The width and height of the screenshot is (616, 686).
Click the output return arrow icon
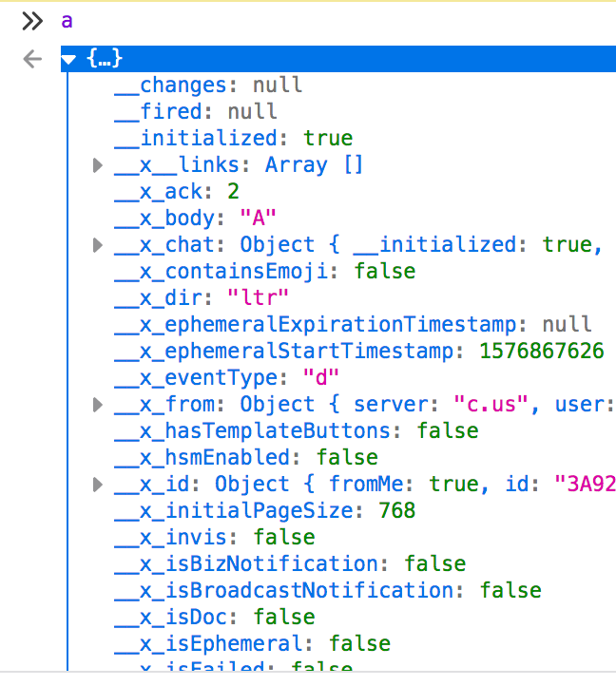pos(33,59)
